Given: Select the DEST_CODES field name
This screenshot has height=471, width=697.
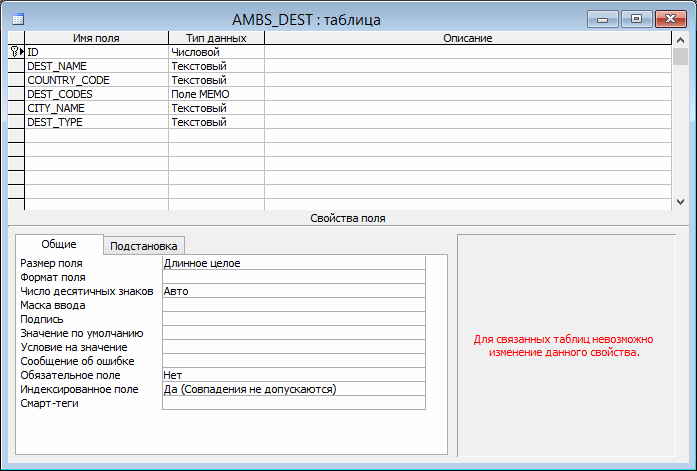Looking at the screenshot, I should (x=96, y=94).
